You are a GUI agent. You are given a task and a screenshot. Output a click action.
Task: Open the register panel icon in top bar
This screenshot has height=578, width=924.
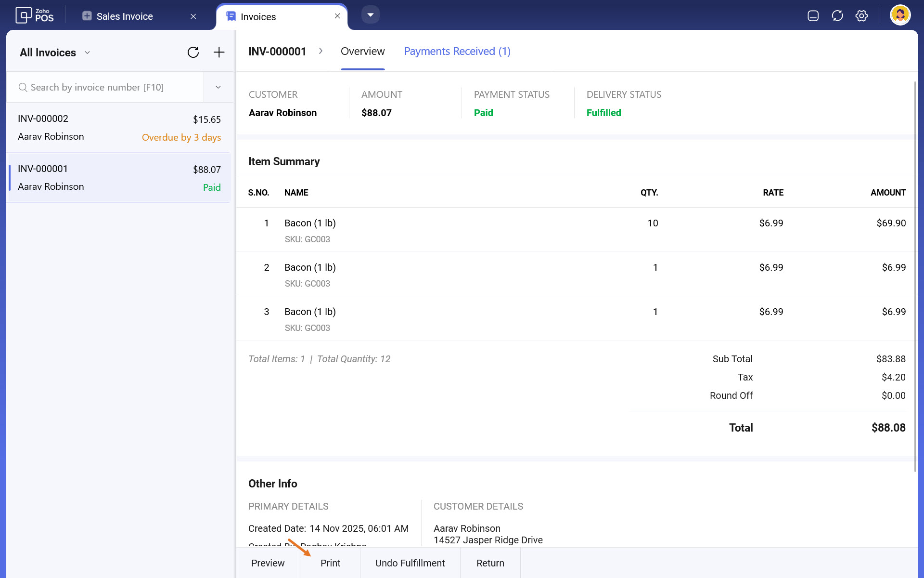coord(813,16)
